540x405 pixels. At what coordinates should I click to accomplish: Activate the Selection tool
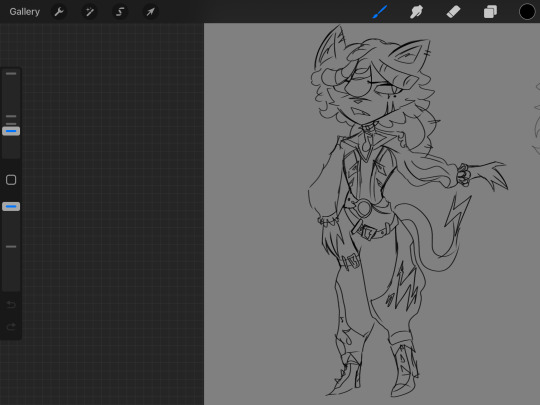120,12
